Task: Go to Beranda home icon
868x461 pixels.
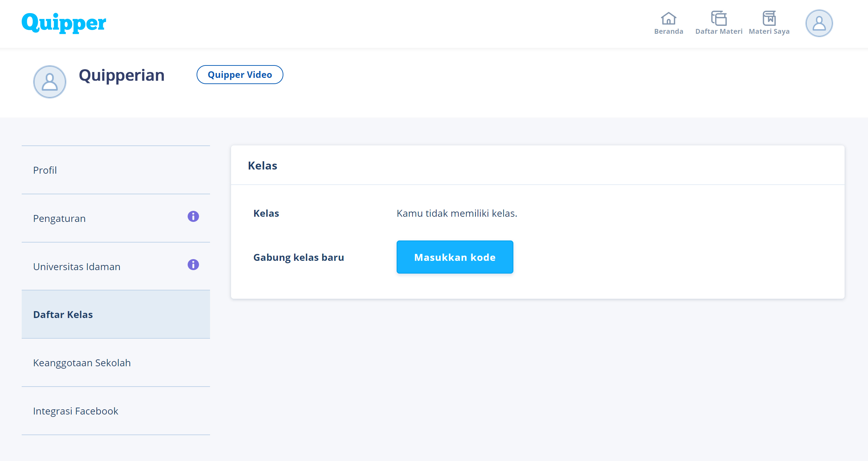Action: point(668,19)
